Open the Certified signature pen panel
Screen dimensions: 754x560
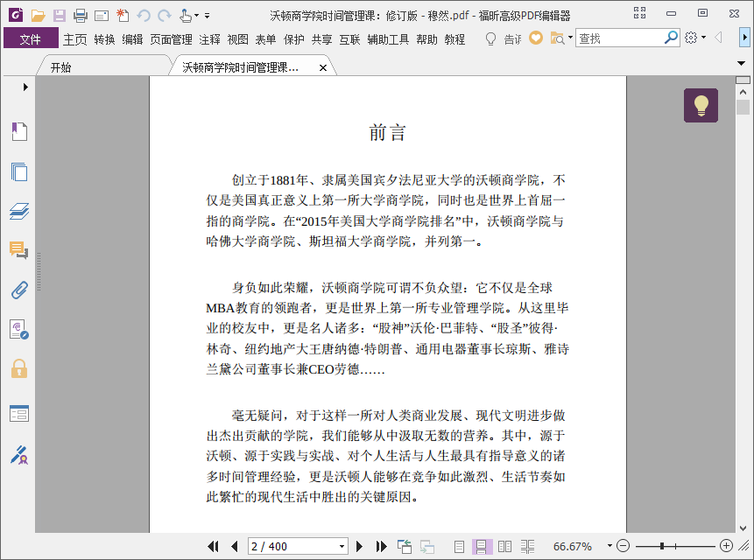(x=19, y=454)
